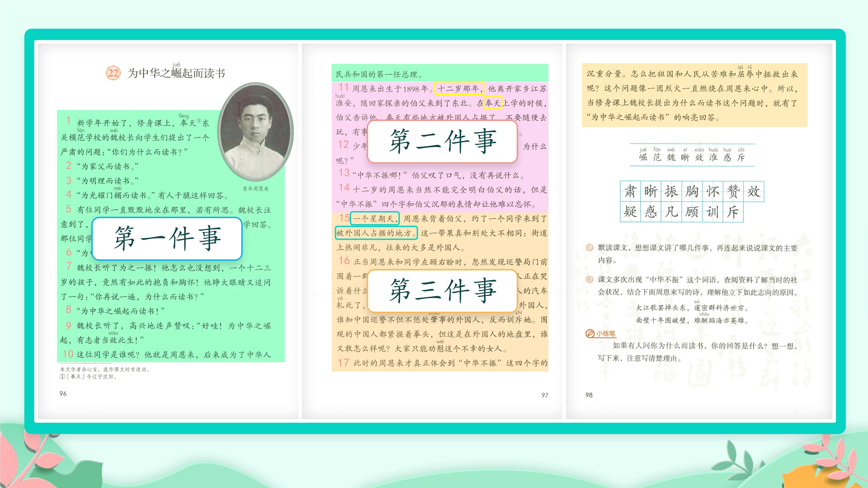868x488 pixels.
Task: Click paragraph number 10 这位同学是谁呢
Action: 68,354
